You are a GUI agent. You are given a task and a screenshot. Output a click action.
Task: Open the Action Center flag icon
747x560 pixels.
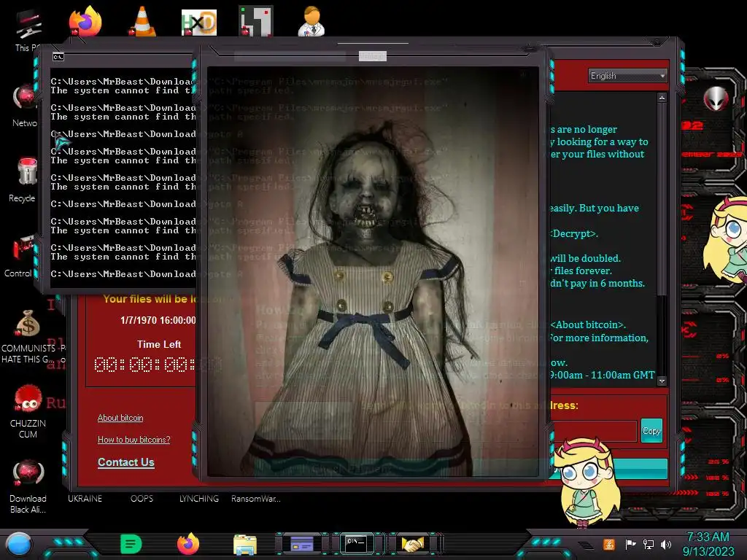point(631,544)
